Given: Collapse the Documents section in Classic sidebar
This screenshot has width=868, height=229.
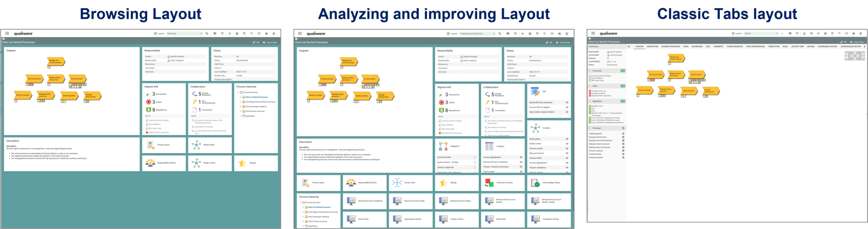Looking at the screenshot, I should coord(590,71).
